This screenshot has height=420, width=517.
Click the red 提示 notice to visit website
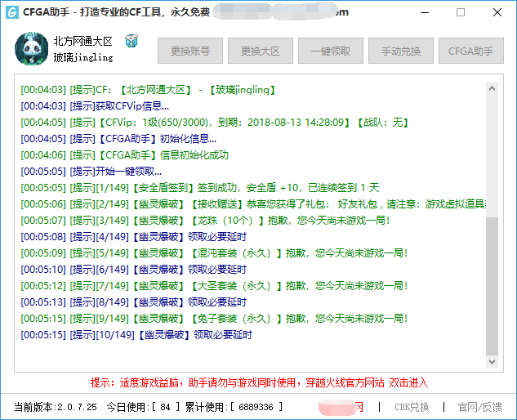coord(258,382)
